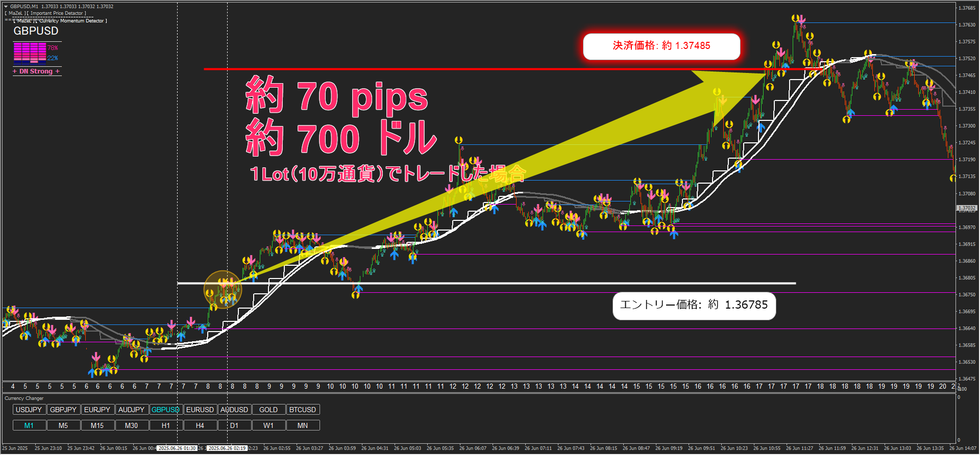The width and height of the screenshot is (980, 455).
Task: Click the '26 Jun 05:03' time label
Action: coord(407,448)
